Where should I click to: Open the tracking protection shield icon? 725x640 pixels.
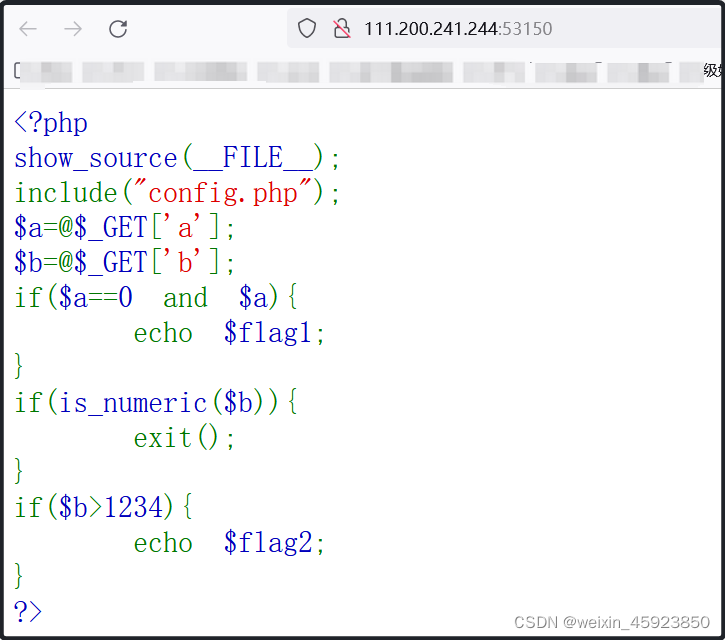[307, 28]
